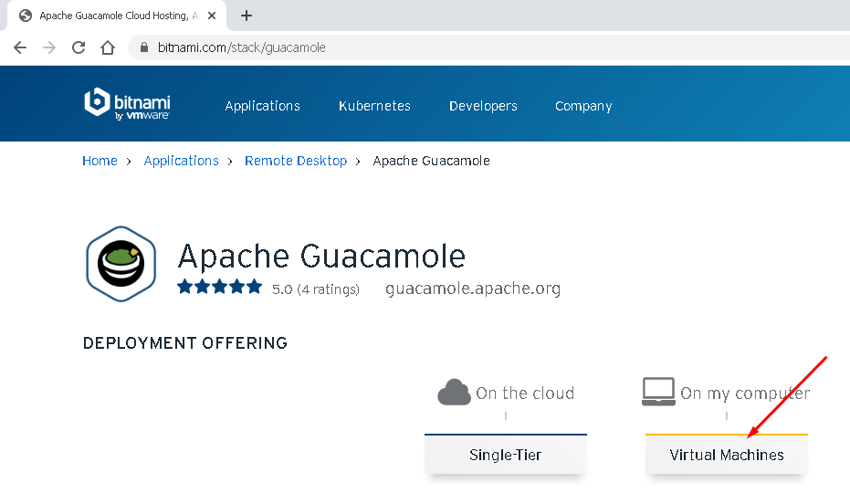The width and height of the screenshot is (850, 504).
Task: Click the 'Apache Guacamole' breadcrumb text
Action: pyautogui.click(x=431, y=161)
